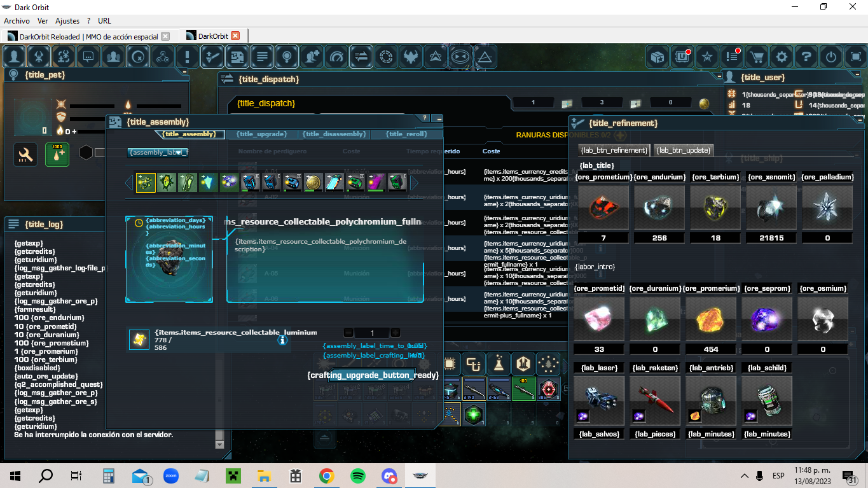Click the question mark help icon

(x=806, y=57)
